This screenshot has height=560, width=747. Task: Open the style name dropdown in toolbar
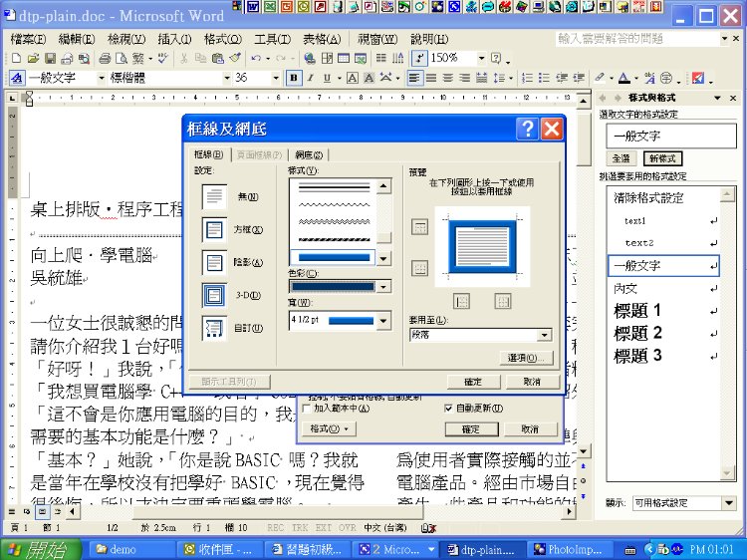pyautogui.click(x=101, y=78)
